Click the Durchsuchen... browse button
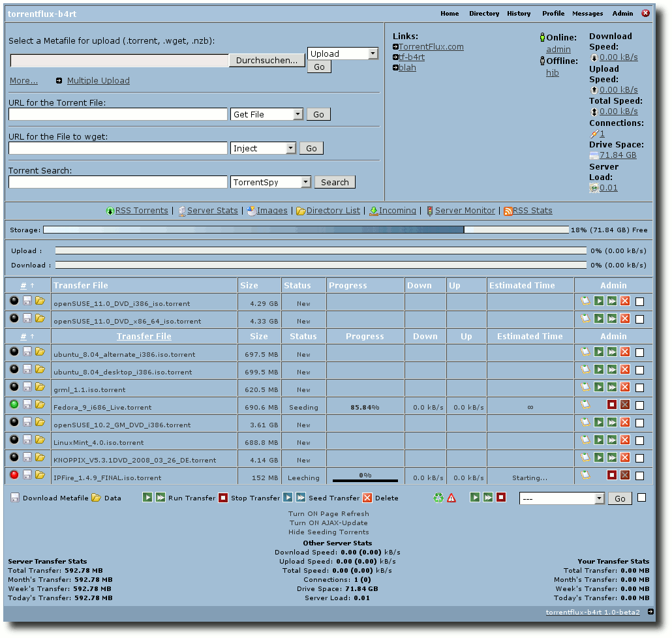The height and width of the screenshot is (638, 672). pyautogui.click(x=267, y=61)
